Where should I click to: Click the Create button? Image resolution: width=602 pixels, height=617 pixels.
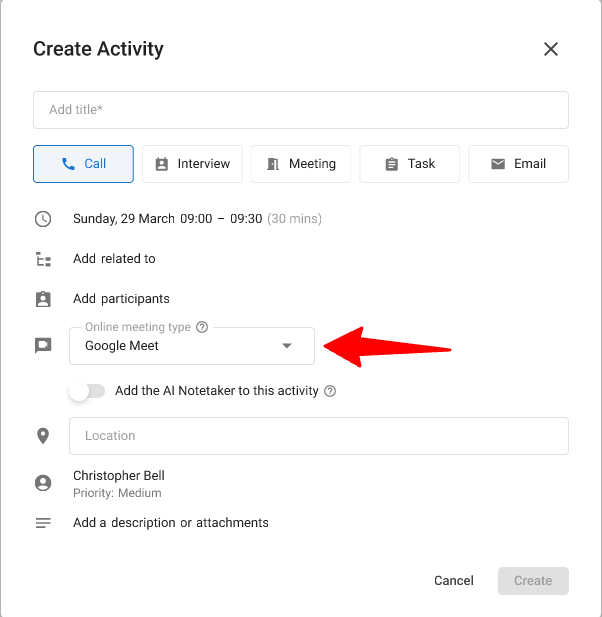pyautogui.click(x=533, y=581)
